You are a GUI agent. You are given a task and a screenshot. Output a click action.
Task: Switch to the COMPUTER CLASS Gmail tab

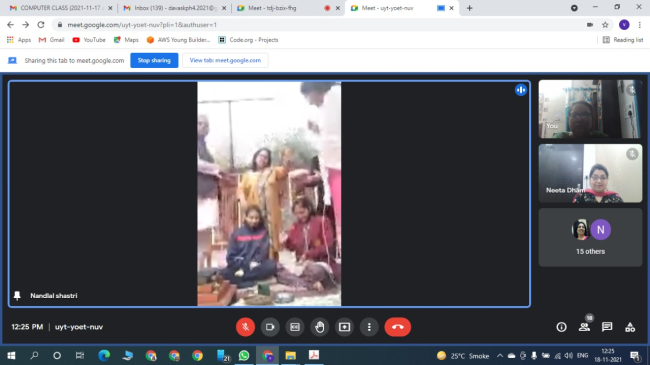[61, 8]
